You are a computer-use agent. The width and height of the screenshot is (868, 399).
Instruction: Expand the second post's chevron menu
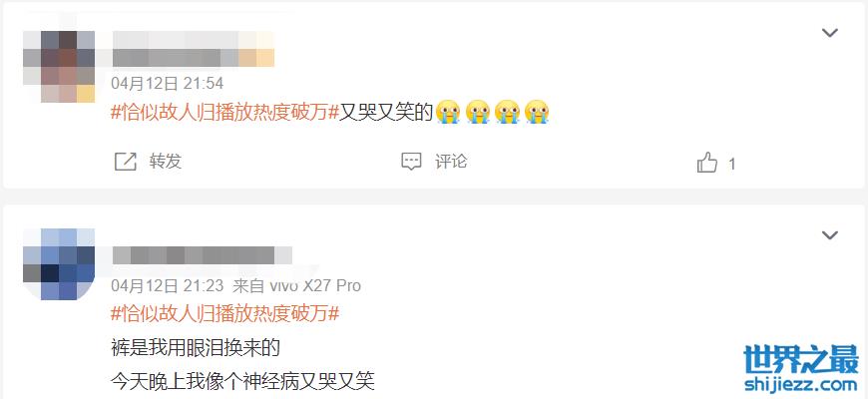tap(829, 235)
